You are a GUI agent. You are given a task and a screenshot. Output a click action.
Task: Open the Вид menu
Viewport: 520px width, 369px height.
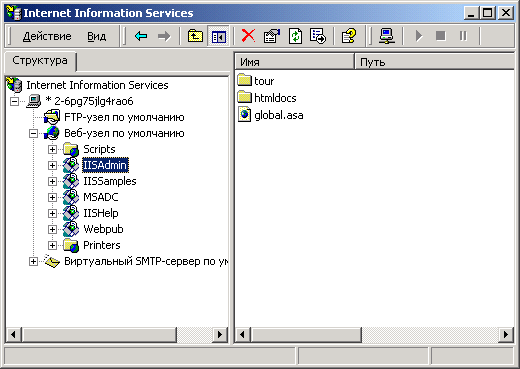pos(97,36)
